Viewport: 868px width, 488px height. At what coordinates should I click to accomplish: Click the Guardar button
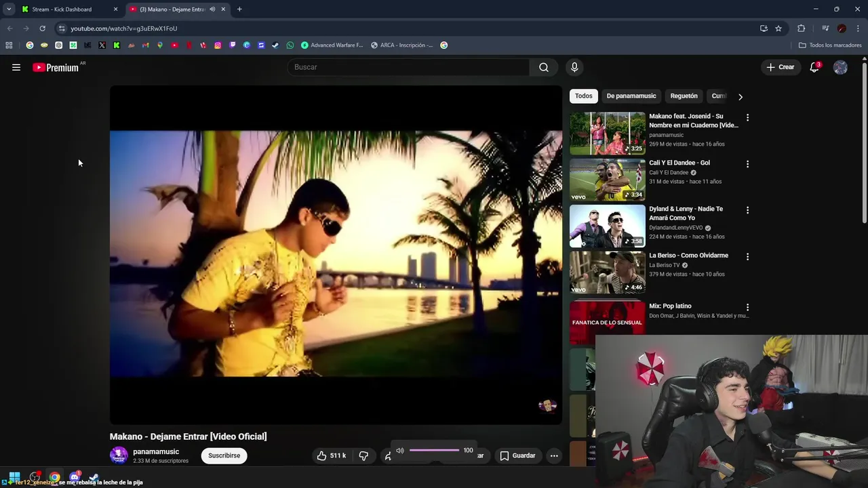click(518, 455)
